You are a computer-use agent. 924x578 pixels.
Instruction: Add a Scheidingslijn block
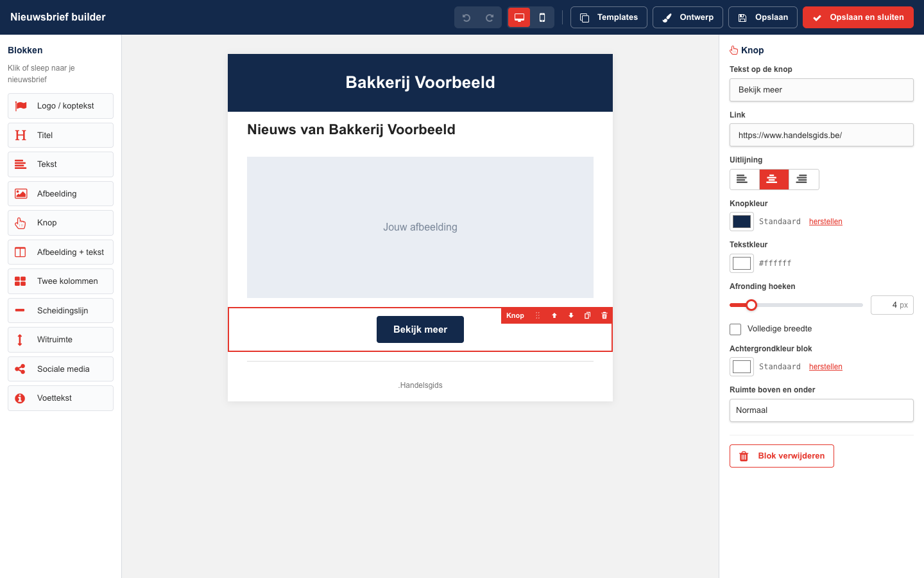tap(60, 311)
